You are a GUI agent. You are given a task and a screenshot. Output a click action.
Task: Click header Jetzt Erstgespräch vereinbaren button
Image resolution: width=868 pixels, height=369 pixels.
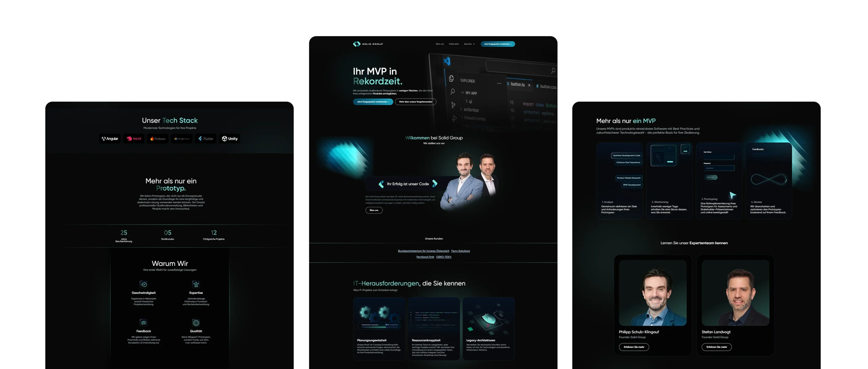click(497, 44)
